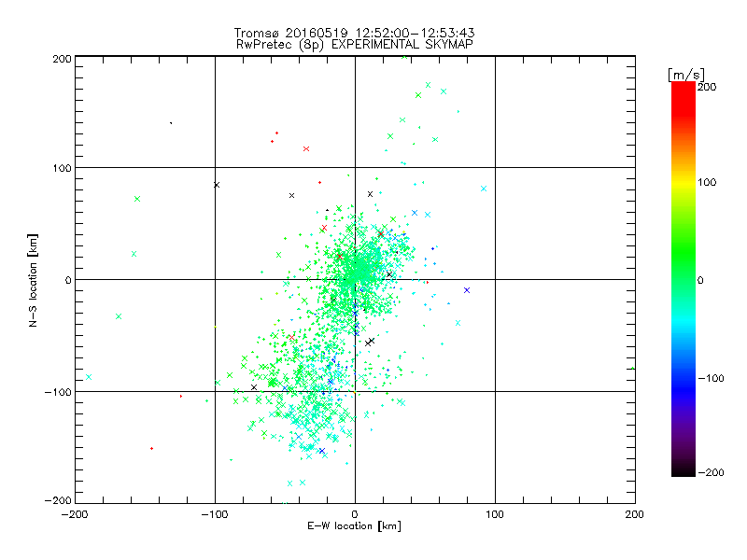Pick the red band of the colorbar
Screen dimensions: 747x560
pos(684,98)
